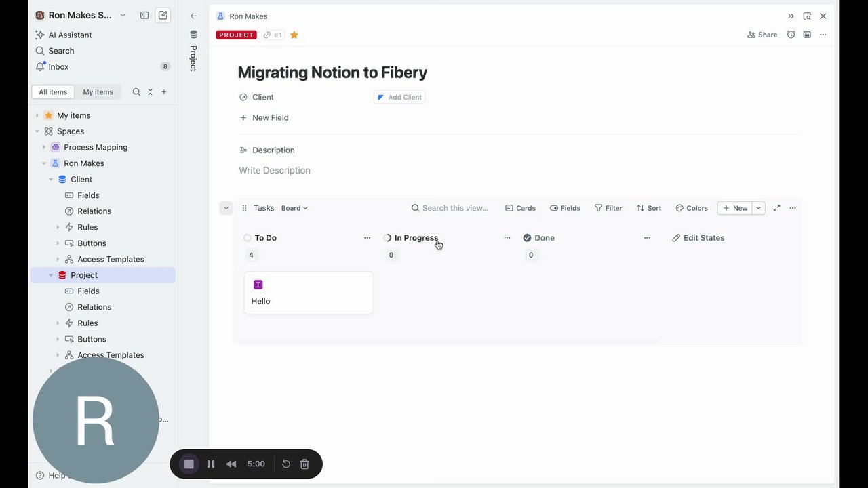Screen dimensions: 868x488
Task: Open the Hello task card
Action: point(309,293)
